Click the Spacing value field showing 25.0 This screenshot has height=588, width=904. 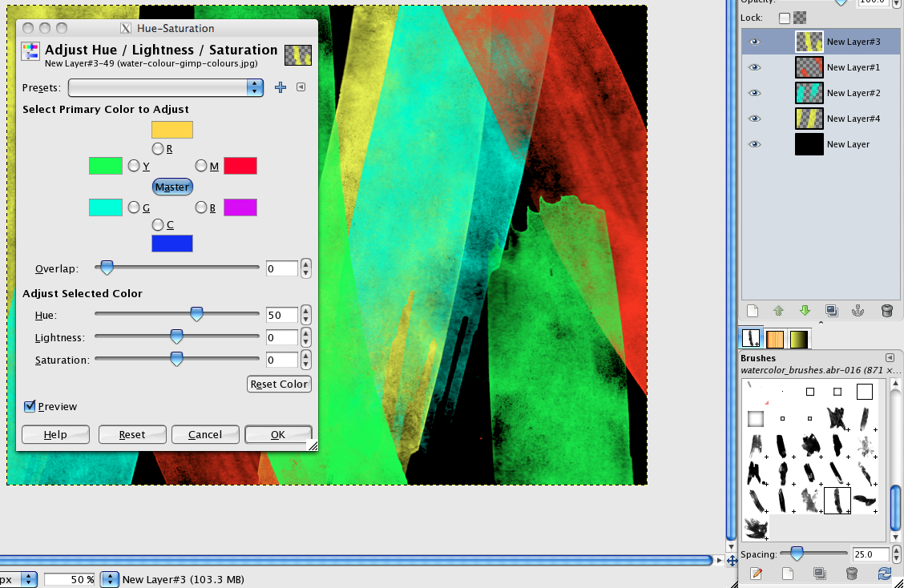[x=870, y=554]
